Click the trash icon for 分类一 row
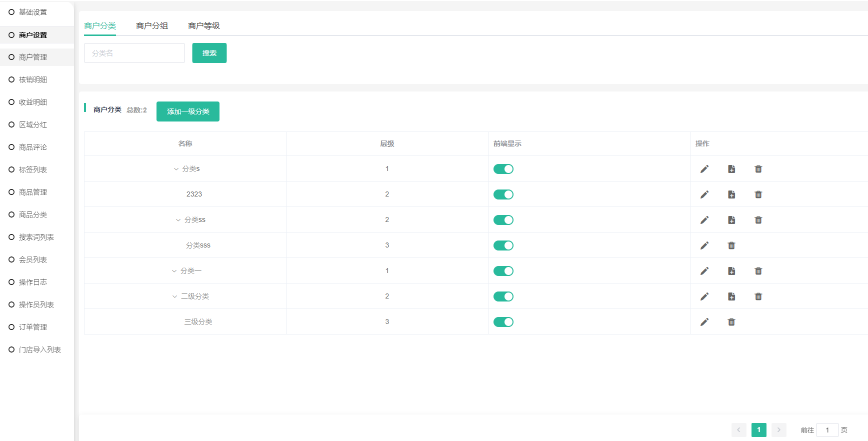 tap(758, 271)
